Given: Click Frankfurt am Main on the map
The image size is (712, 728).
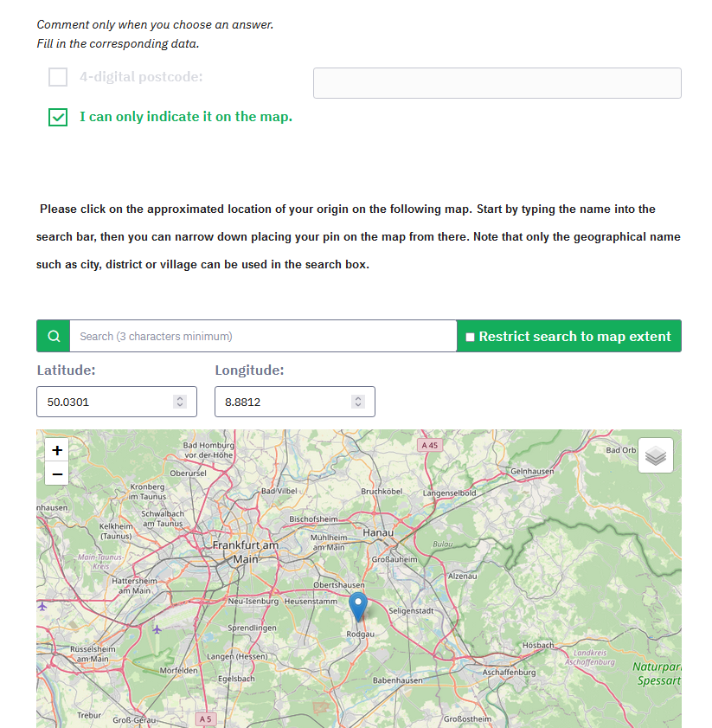Looking at the screenshot, I should point(246,552).
